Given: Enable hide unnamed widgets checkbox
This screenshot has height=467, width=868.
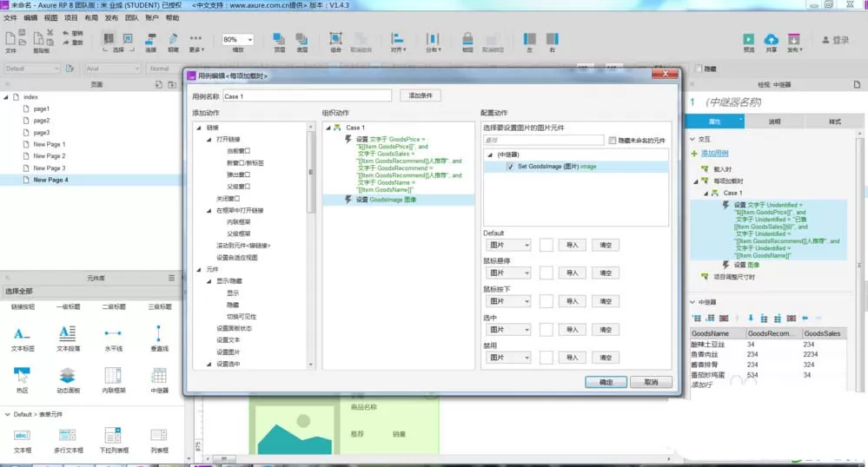Looking at the screenshot, I should (x=613, y=141).
